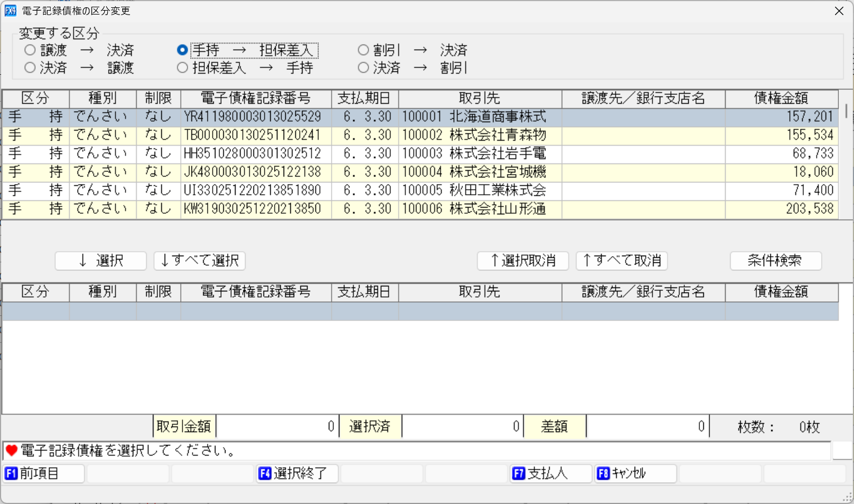
Task: Click the ↑すべて取消 cancel-all button
Action: click(621, 261)
